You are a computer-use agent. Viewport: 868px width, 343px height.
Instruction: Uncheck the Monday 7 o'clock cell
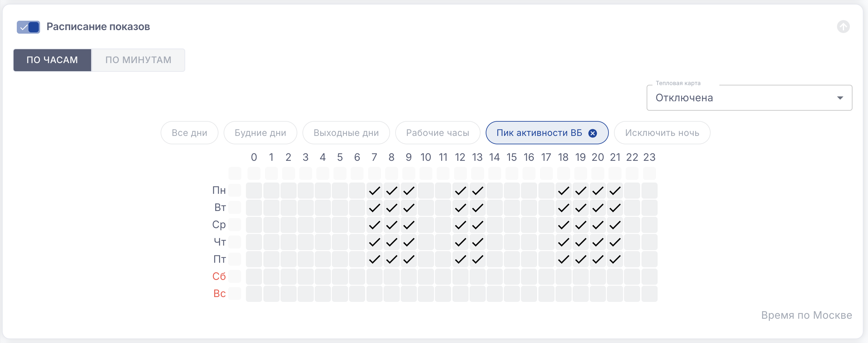374,191
